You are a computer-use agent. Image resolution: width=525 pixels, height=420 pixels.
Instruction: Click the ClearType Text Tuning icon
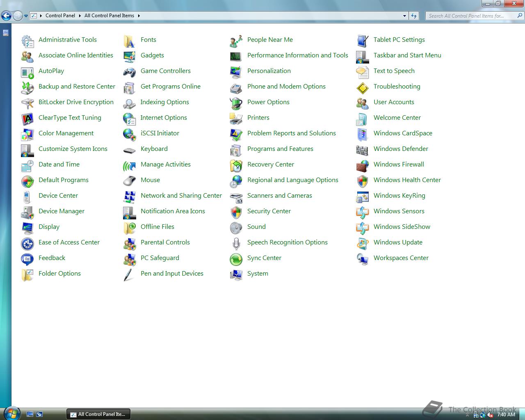(x=27, y=119)
